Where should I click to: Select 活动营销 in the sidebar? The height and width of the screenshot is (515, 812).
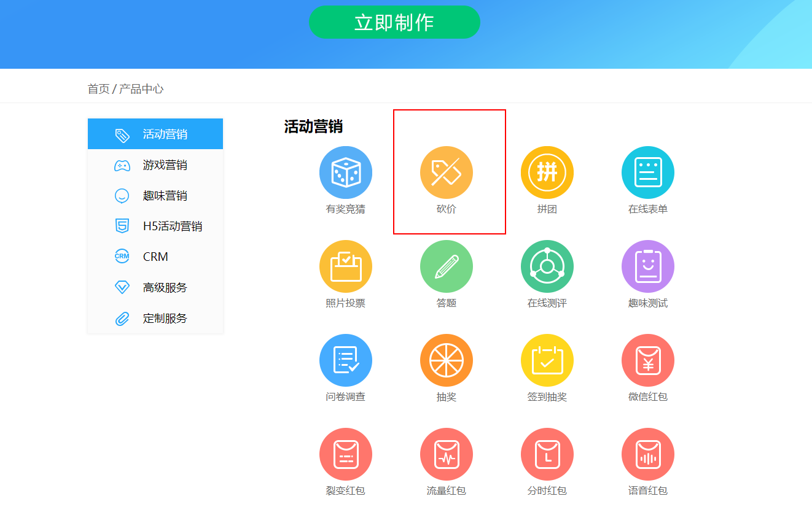(x=155, y=134)
